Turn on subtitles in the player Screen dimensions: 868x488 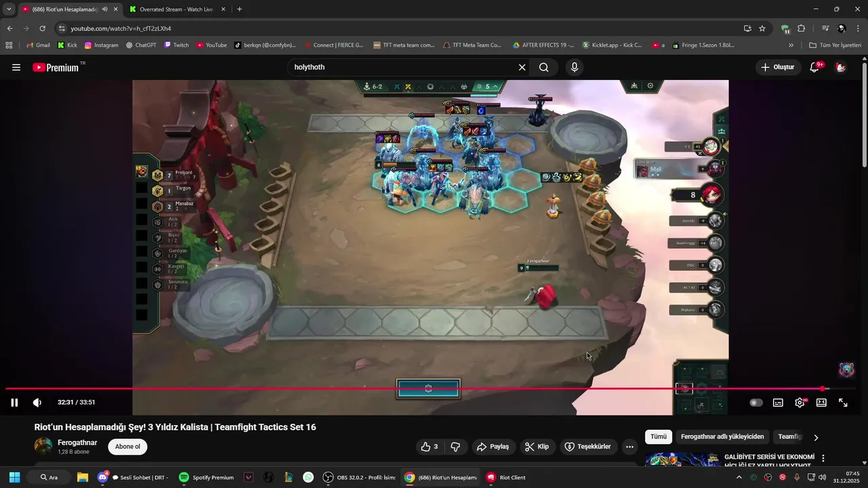[778, 403]
